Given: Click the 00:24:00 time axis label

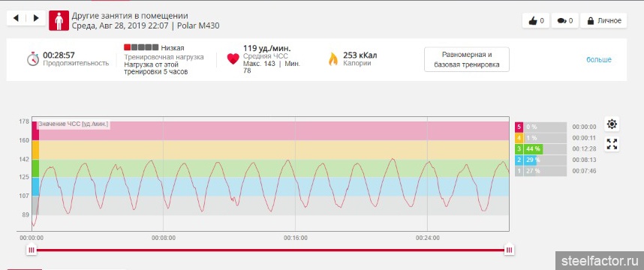Looking at the screenshot, I should (428, 238).
